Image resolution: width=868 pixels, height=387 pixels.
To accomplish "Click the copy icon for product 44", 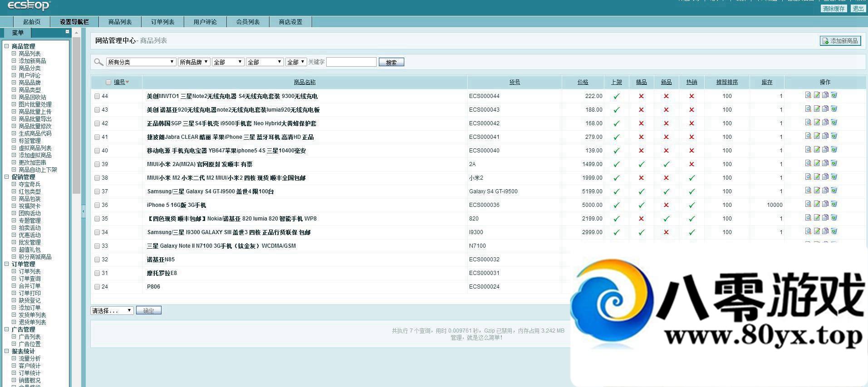I will tap(825, 95).
